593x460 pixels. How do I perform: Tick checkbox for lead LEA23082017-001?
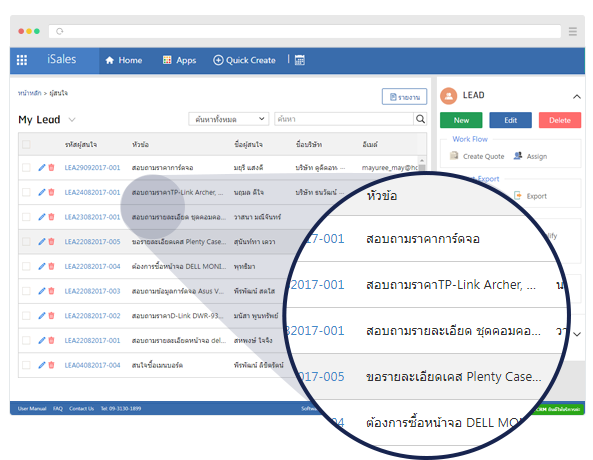pyautogui.click(x=26, y=217)
